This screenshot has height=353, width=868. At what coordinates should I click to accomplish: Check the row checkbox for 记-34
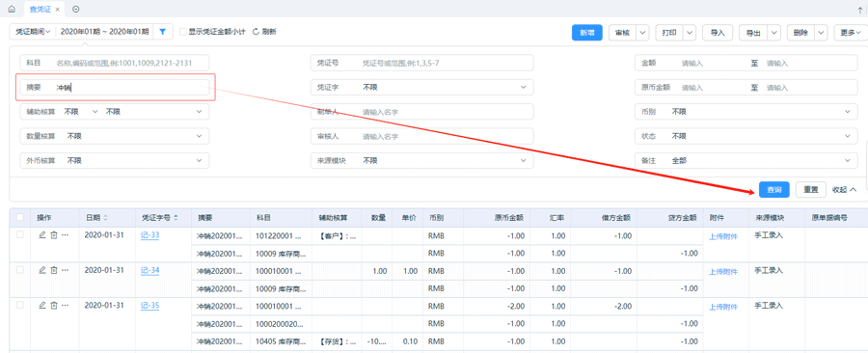pyautogui.click(x=20, y=270)
